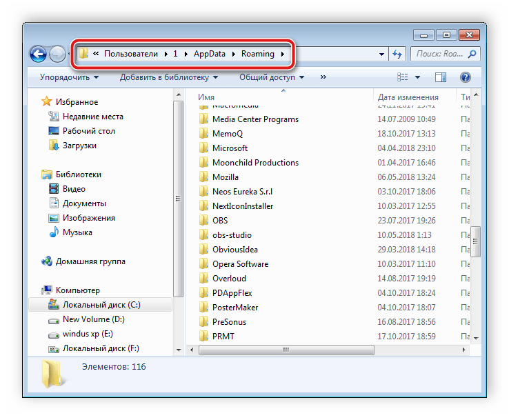Select the Media Center Programs folder

[x=255, y=119]
